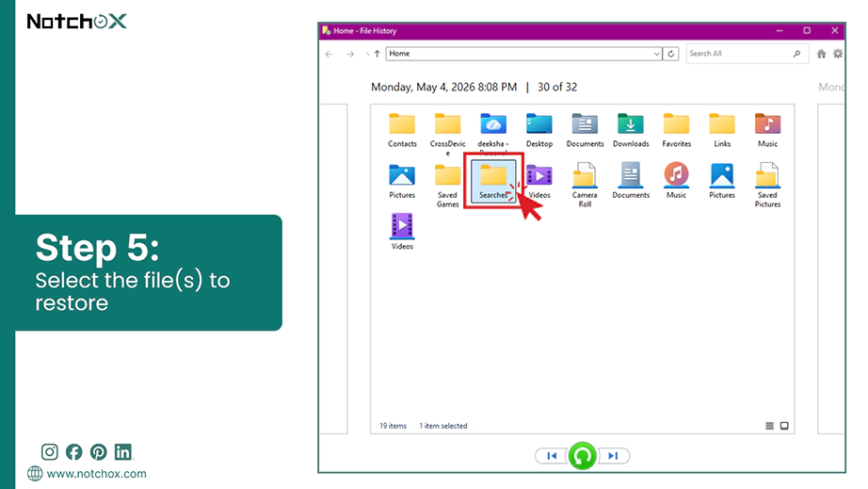868x489 pixels.
Task: Open the LinkedIn icon
Action: pyautogui.click(x=123, y=452)
